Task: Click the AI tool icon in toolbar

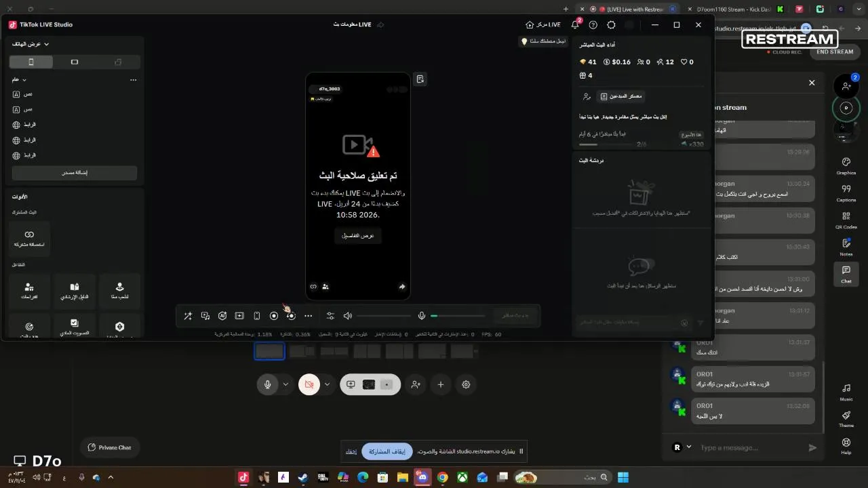Action: (222, 316)
